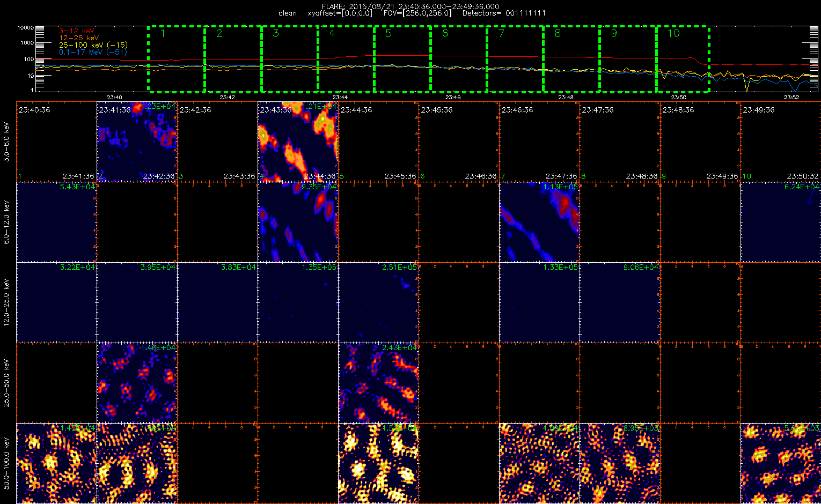Open 3.0-6.0 keV image for interval 23:41:36
This screenshot has width=821, height=504.
137,141
